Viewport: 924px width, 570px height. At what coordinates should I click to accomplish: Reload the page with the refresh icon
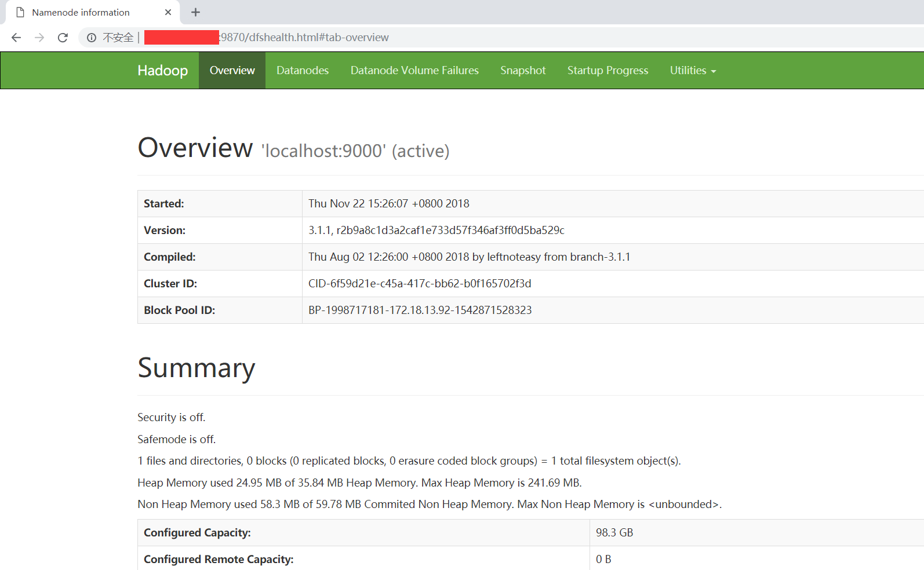[x=63, y=38]
